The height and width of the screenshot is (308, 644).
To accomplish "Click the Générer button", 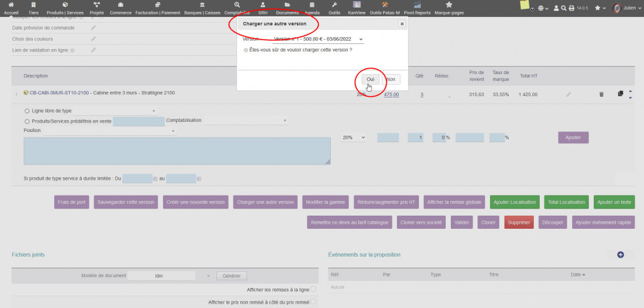I will click(231, 275).
